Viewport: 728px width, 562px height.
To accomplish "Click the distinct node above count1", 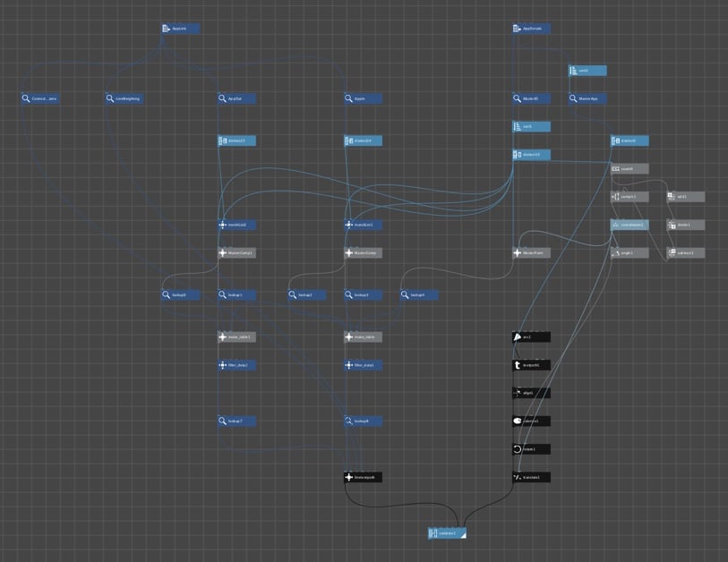I will pyautogui.click(x=630, y=140).
